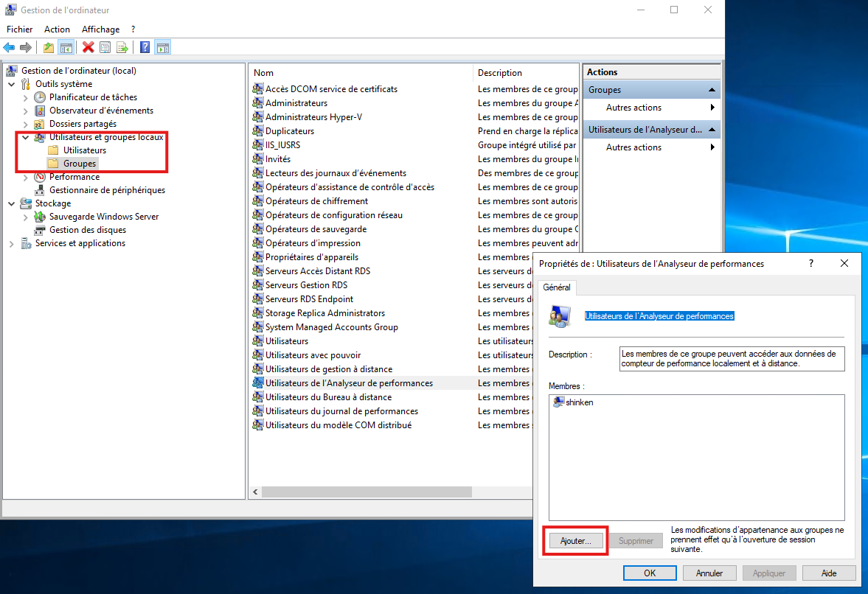Open the Affichage menu

[x=100, y=29]
